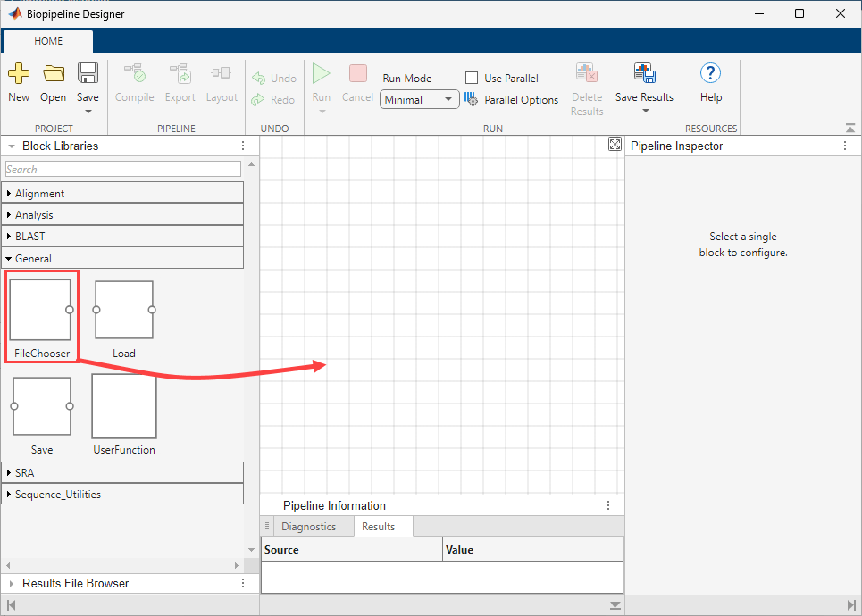Open the Run Mode dropdown

coord(420,100)
